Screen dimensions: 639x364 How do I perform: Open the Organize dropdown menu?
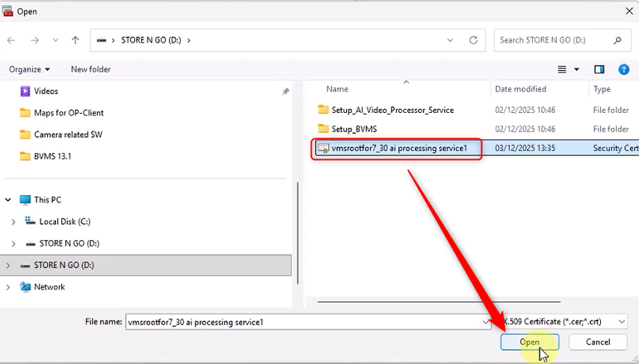coord(29,70)
